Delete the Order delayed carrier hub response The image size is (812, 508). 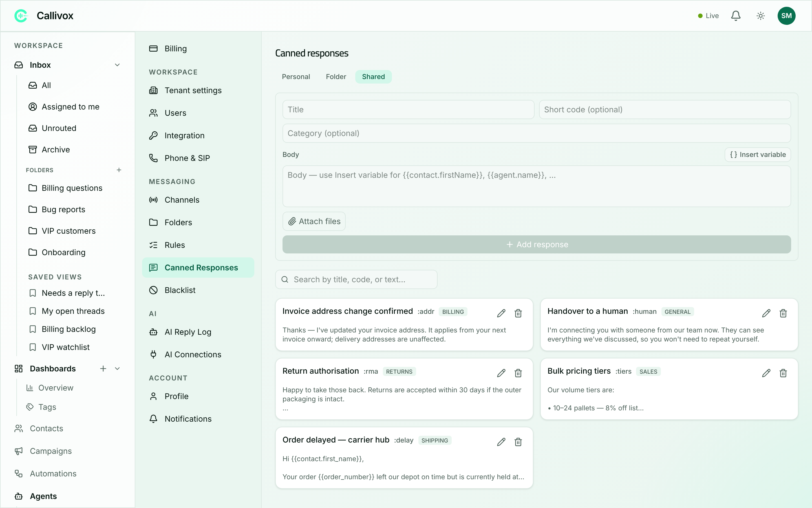(518, 442)
